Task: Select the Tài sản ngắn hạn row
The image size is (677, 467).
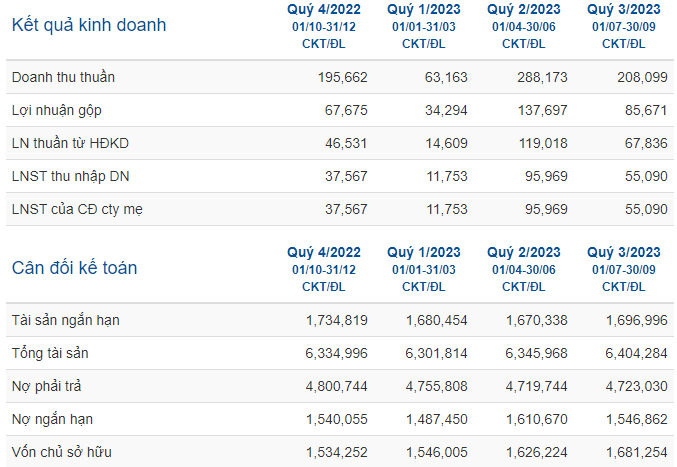Action: (340, 320)
